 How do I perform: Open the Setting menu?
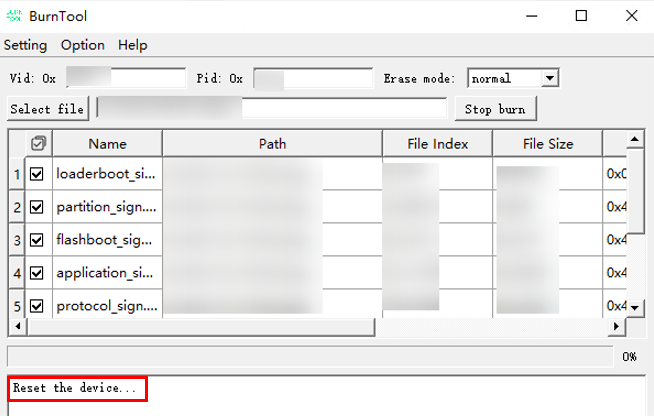(x=25, y=45)
